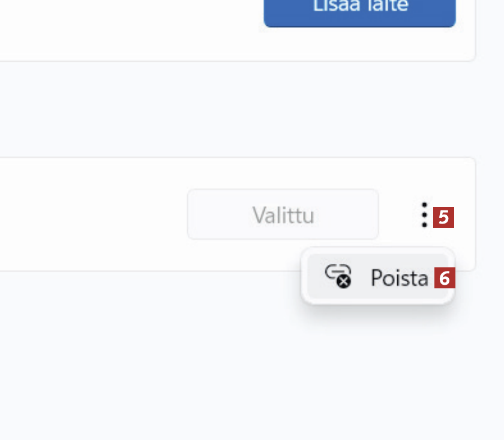Click the red number 6 marker
Screen dimensions: 504x440
[445, 278]
